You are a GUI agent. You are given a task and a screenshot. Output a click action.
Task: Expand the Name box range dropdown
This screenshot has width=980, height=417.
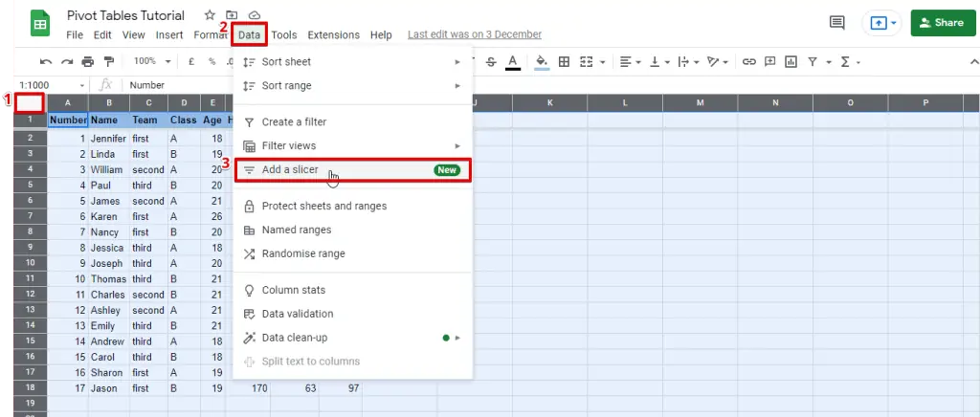click(81, 85)
